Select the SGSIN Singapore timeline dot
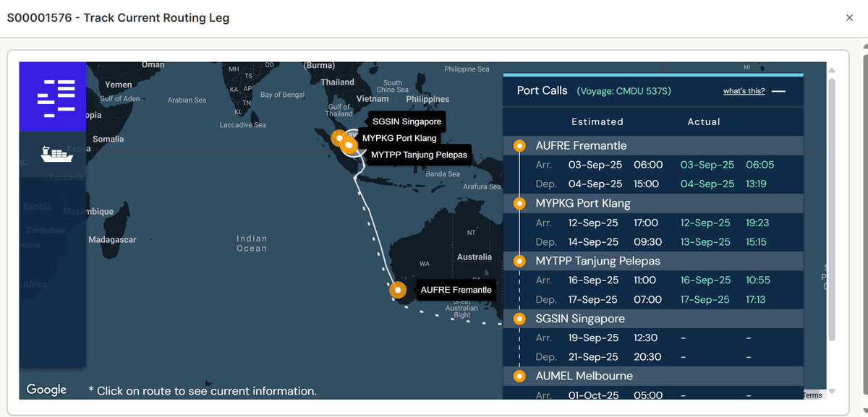868x417 pixels. point(519,319)
